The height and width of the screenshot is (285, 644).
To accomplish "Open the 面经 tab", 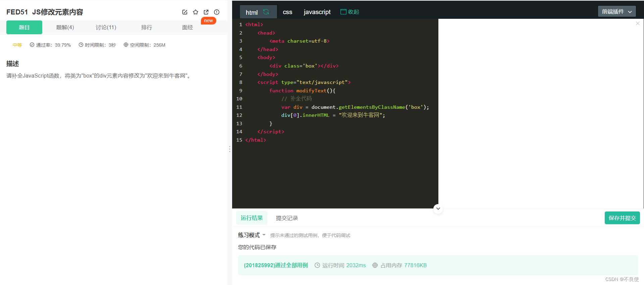I will (x=187, y=27).
